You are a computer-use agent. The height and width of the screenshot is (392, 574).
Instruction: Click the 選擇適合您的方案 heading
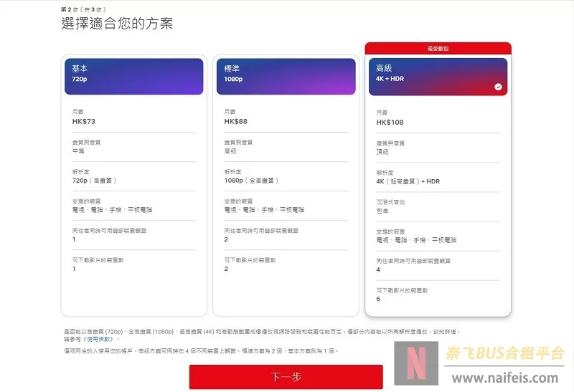117,24
